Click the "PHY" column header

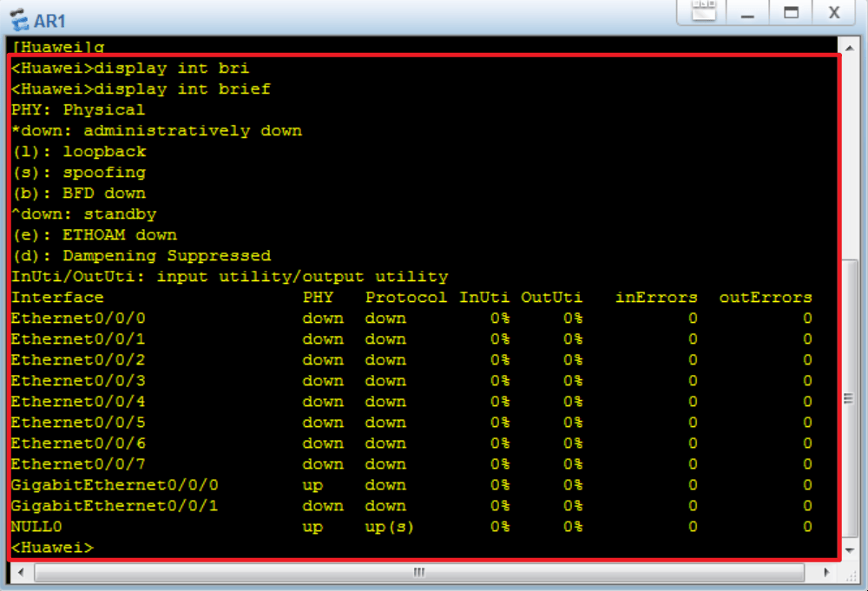tap(319, 297)
